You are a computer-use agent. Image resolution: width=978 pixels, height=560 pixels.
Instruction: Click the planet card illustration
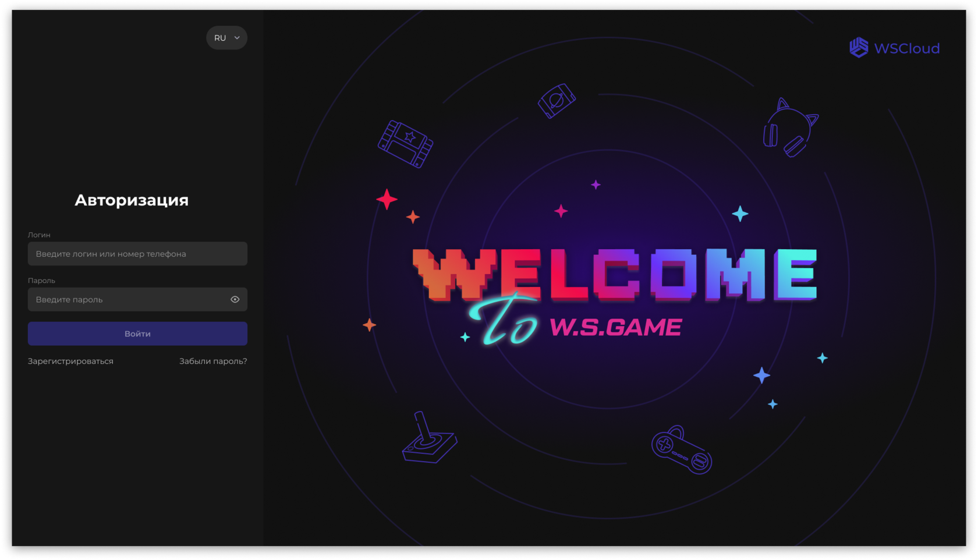pos(557,101)
